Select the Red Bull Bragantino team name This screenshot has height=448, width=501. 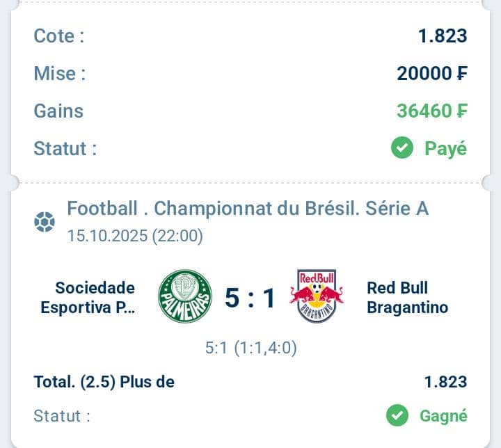pos(407,297)
